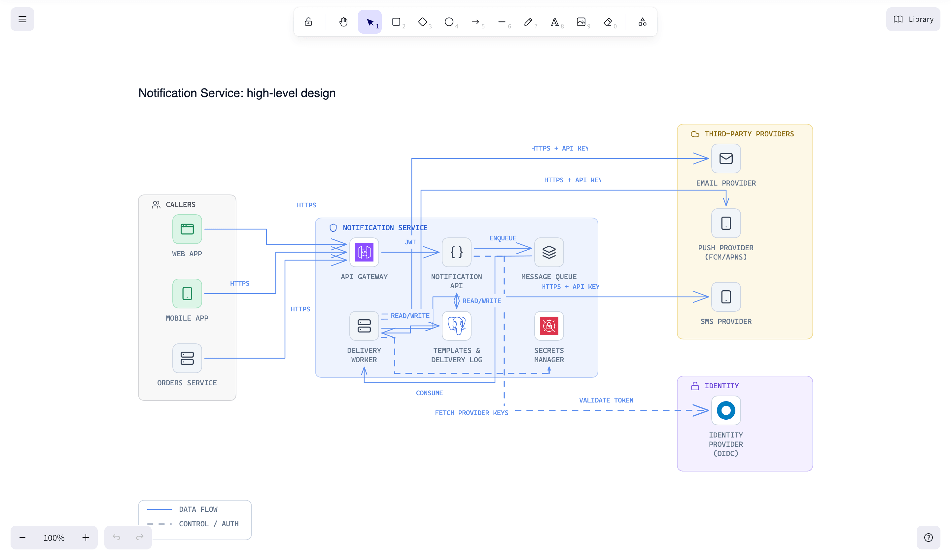Activate the Selection arrow tool

pos(370,22)
